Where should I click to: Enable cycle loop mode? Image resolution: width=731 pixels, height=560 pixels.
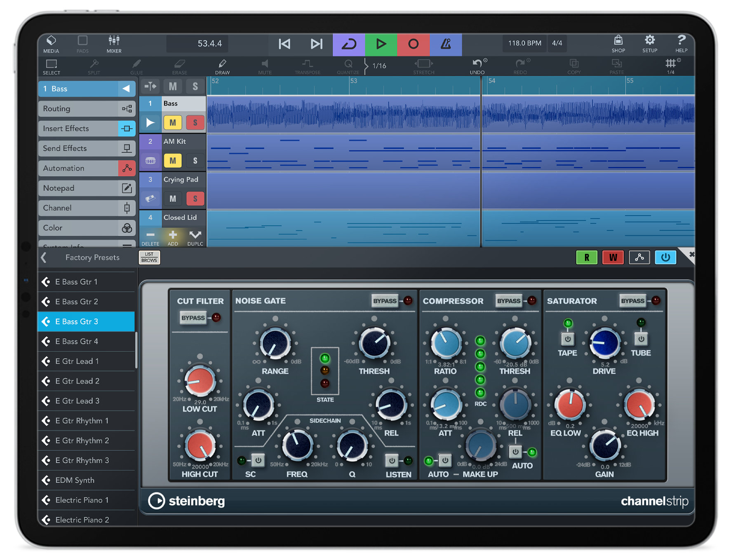tap(349, 44)
